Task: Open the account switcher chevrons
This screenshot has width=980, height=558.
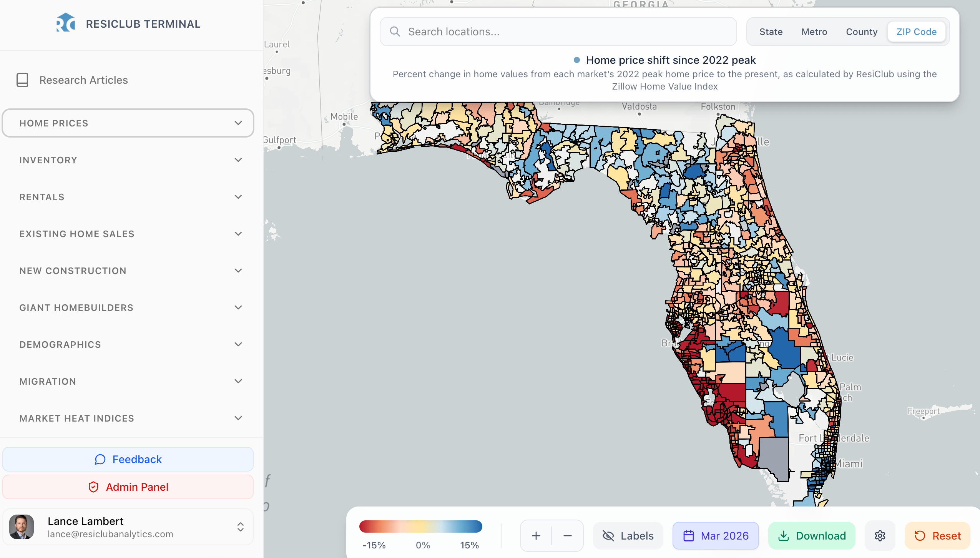Action: [241, 527]
